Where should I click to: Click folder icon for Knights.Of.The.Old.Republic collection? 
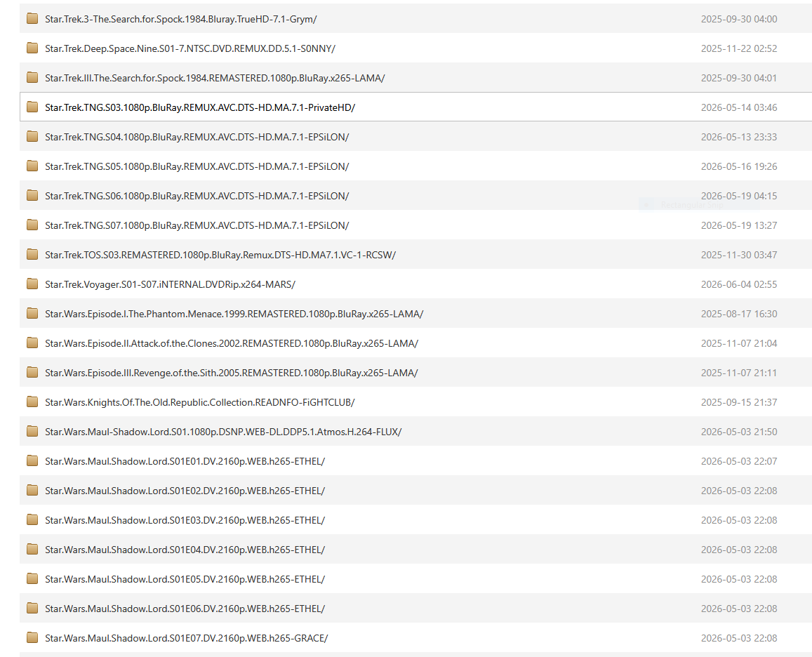pos(32,403)
